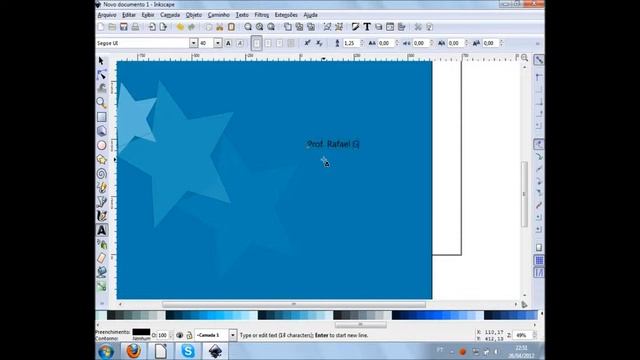Click the Print icon

tap(135, 27)
